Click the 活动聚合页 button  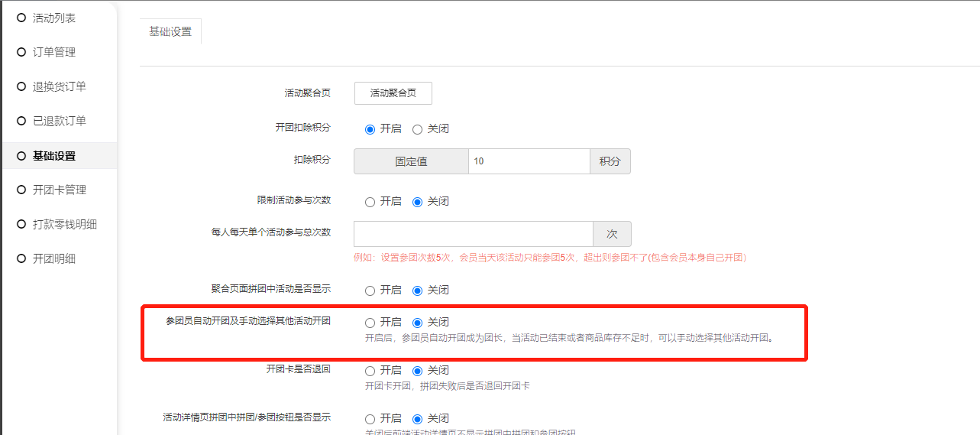pos(393,93)
